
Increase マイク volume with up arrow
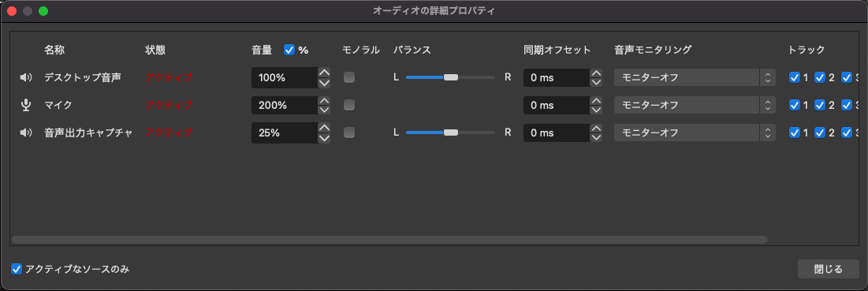324,101
